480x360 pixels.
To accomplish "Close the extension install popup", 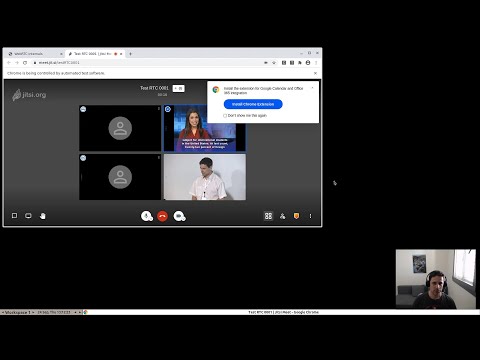I will point(312,88).
